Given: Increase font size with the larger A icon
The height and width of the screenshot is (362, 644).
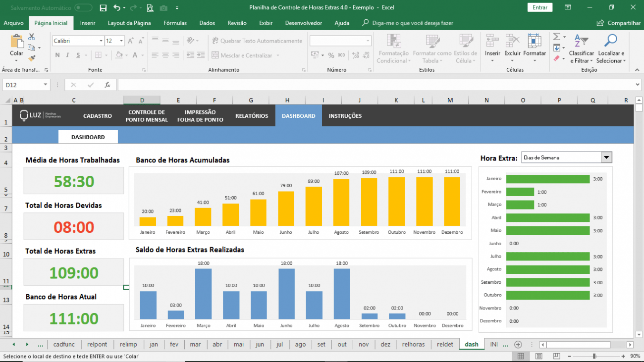Looking at the screenshot, I should 131,41.
